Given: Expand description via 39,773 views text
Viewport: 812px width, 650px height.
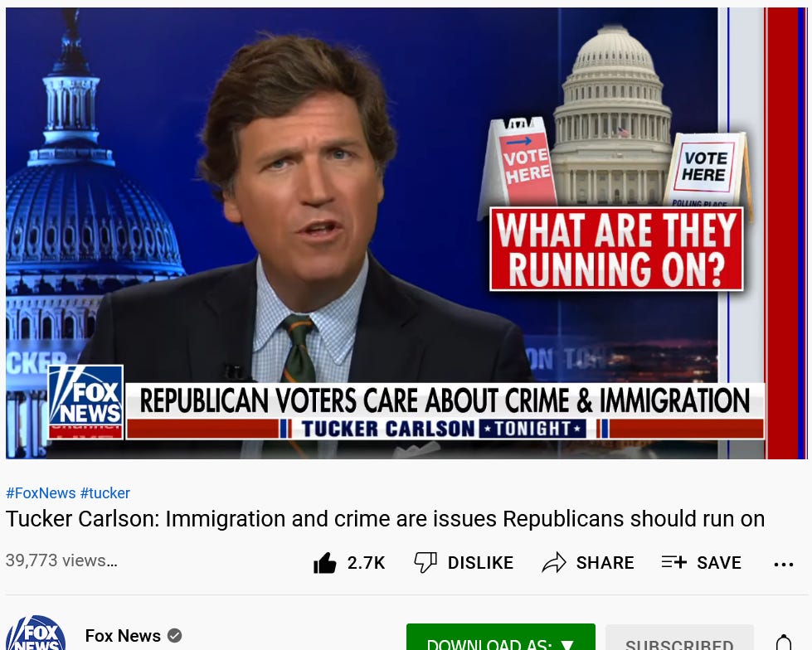Looking at the screenshot, I should click(x=61, y=560).
